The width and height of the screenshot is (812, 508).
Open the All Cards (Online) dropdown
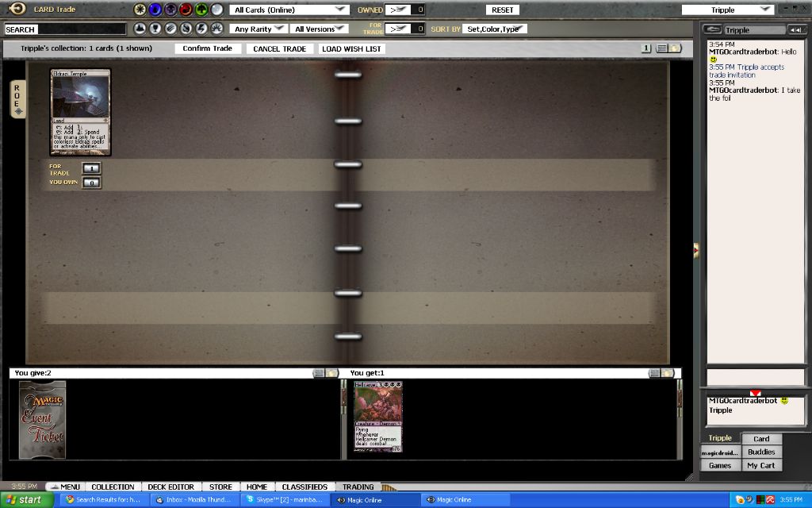pyautogui.click(x=289, y=10)
